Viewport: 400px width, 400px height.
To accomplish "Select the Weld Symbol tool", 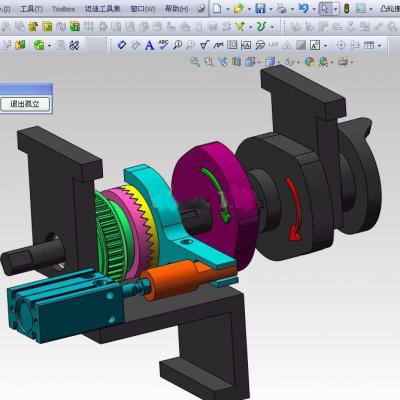I will click(x=218, y=45).
